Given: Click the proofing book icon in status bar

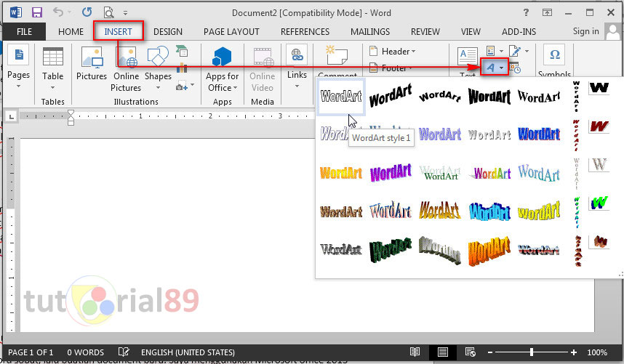Looking at the screenshot, I should pyautogui.click(x=124, y=352).
